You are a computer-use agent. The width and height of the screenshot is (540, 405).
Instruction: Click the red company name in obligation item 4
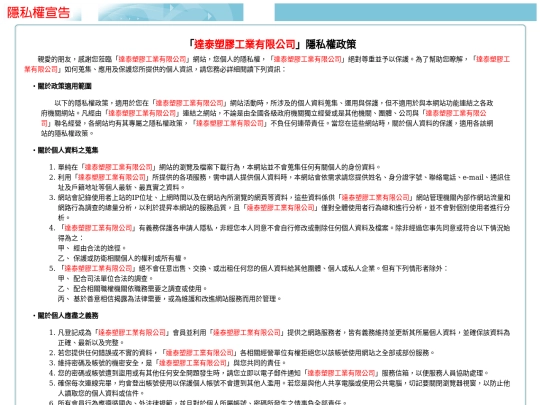click(341, 373)
